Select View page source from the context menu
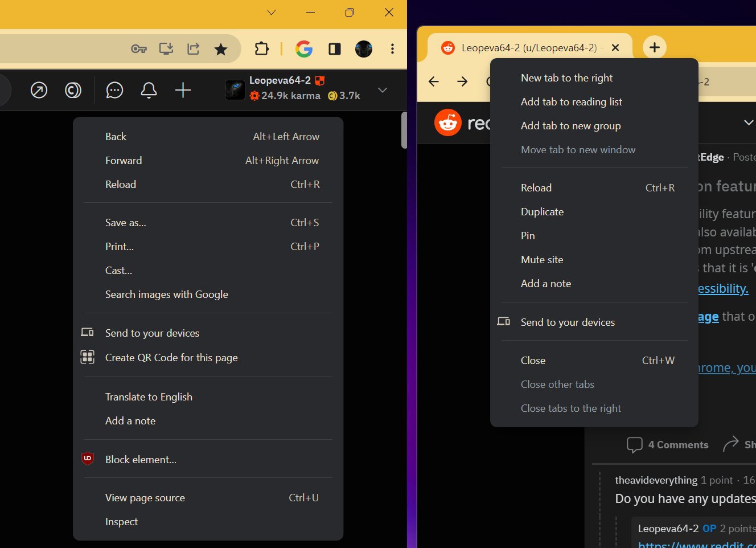Viewport: 756px width, 548px height. (x=145, y=497)
